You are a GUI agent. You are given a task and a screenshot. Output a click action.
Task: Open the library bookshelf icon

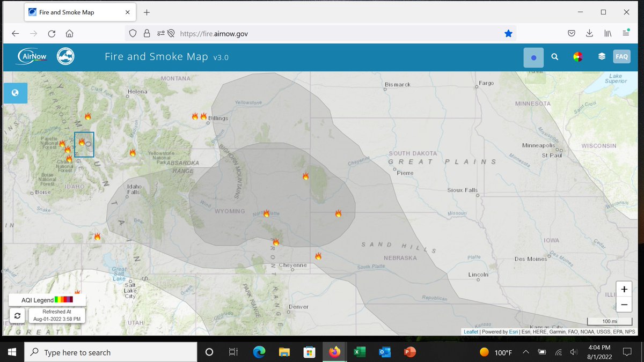pos(608,33)
